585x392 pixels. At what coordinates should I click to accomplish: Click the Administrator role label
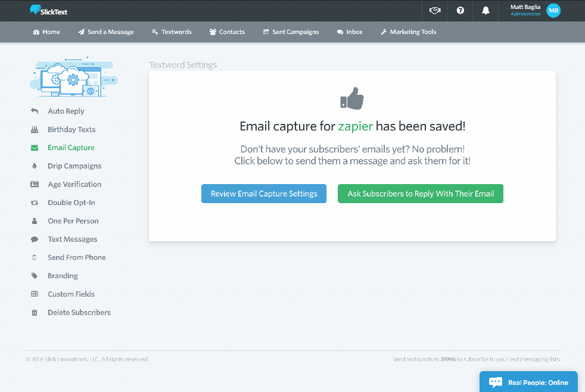click(525, 14)
